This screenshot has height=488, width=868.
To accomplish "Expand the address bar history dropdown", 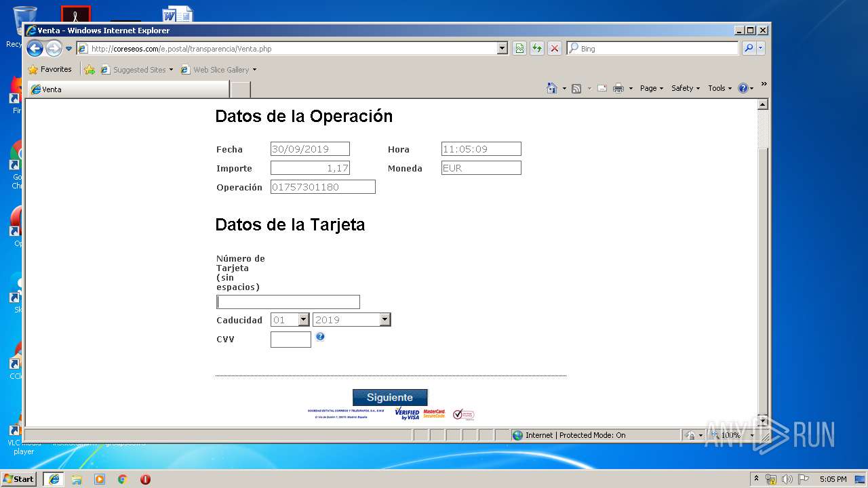I will (502, 49).
